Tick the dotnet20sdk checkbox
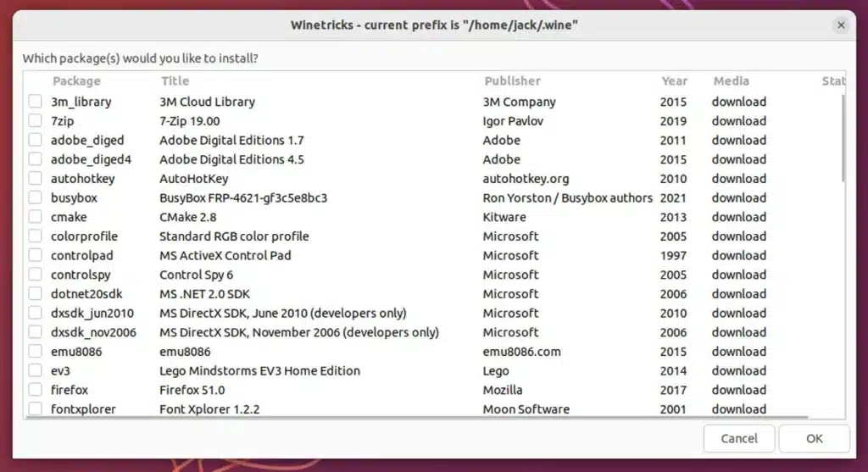Screen dimensions: 868x472 (35, 294)
